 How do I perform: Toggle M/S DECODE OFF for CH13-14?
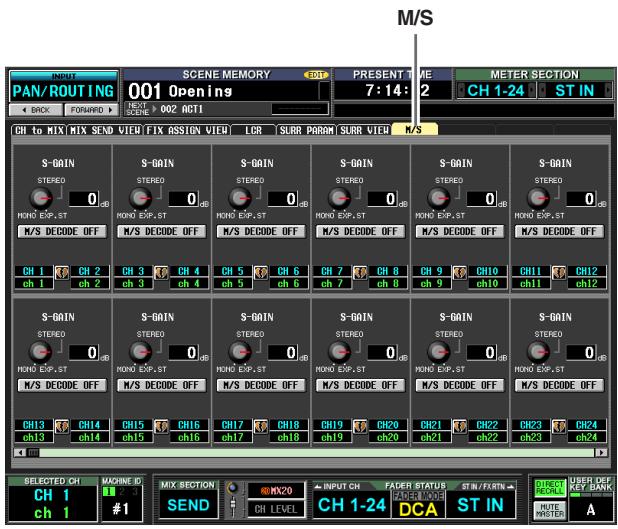click(x=62, y=385)
